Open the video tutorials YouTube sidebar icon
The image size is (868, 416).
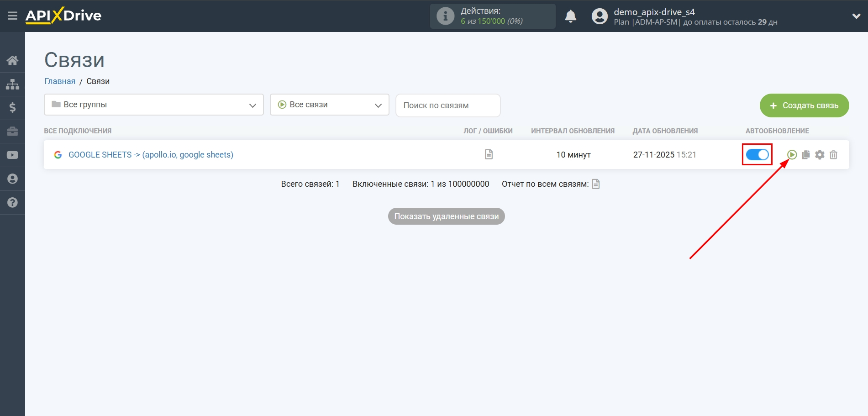(12, 155)
